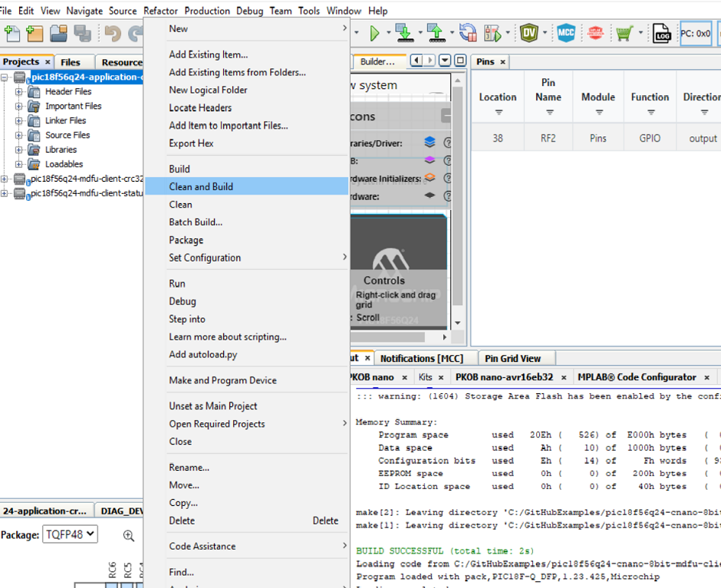
Task: Open the Refactor menu
Action: point(160,11)
